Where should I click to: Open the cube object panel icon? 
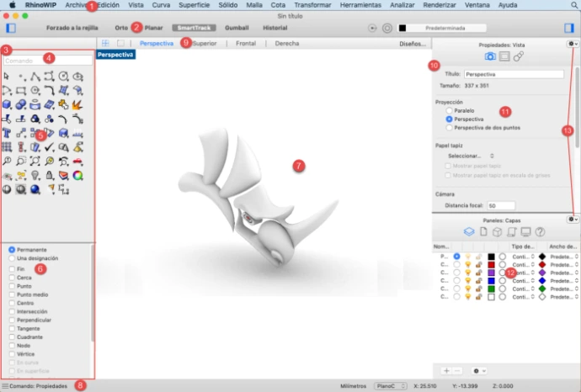(498, 231)
